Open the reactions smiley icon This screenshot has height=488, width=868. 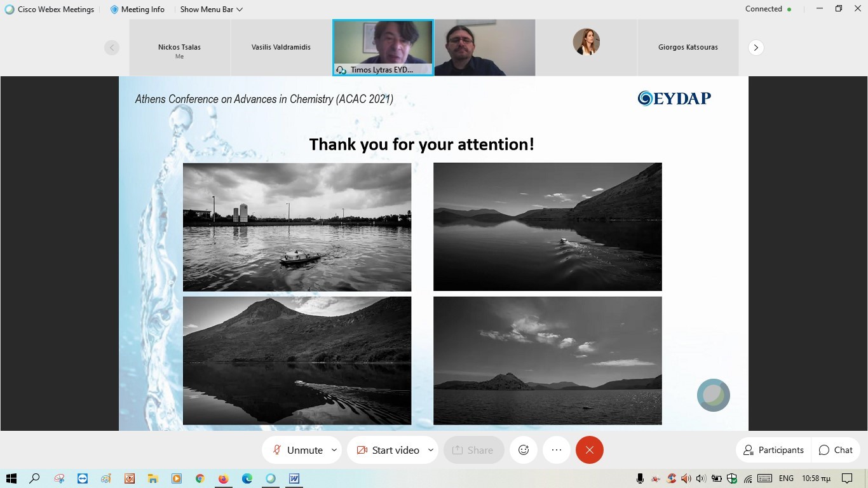pyautogui.click(x=524, y=450)
